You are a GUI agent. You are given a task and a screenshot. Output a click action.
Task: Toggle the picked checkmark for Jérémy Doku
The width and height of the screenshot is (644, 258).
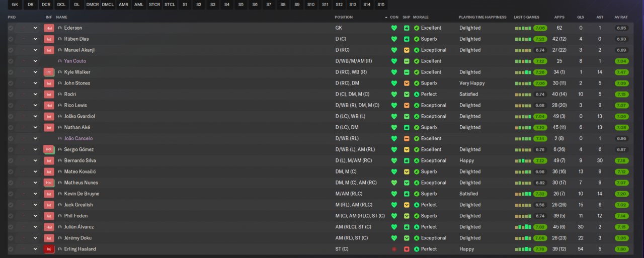click(11, 238)
